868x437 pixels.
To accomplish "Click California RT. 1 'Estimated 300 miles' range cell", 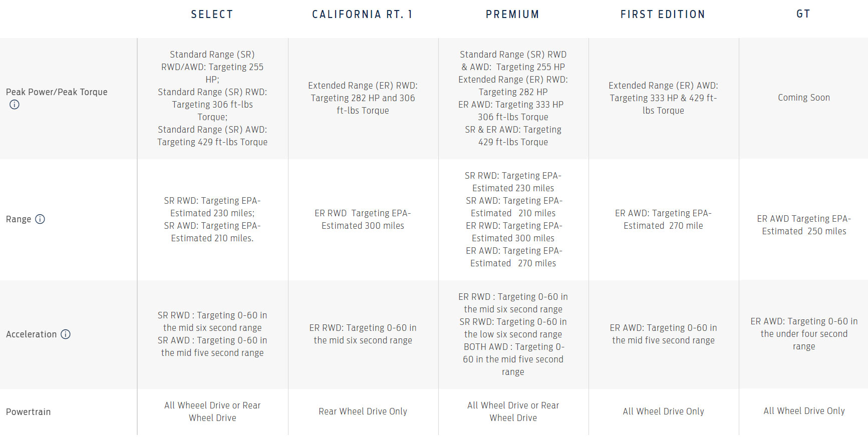I will pos(363,219).
